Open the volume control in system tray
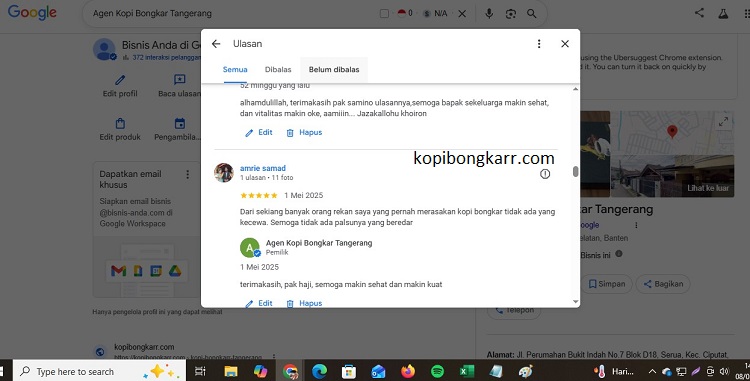Screen dimensions: 750x381 pos(725,371)
